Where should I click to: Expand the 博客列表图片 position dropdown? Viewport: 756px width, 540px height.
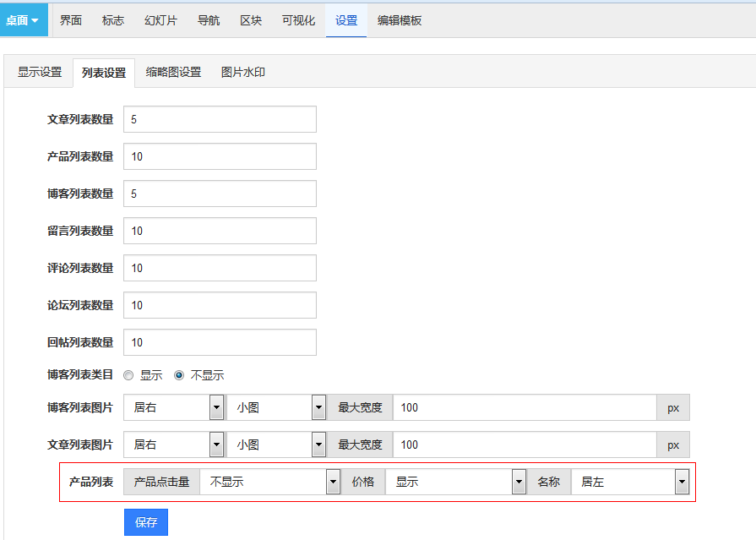click(x=173, y=407)
